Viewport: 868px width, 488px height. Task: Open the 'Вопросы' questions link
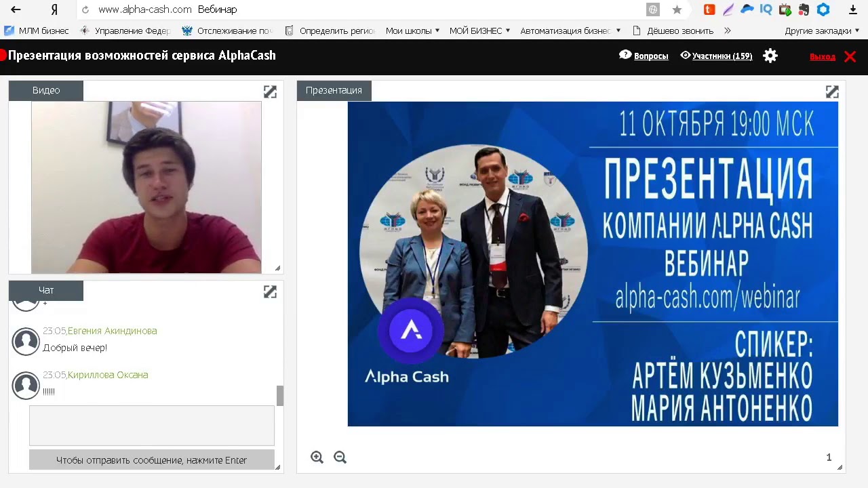click(x=651, y=56)
